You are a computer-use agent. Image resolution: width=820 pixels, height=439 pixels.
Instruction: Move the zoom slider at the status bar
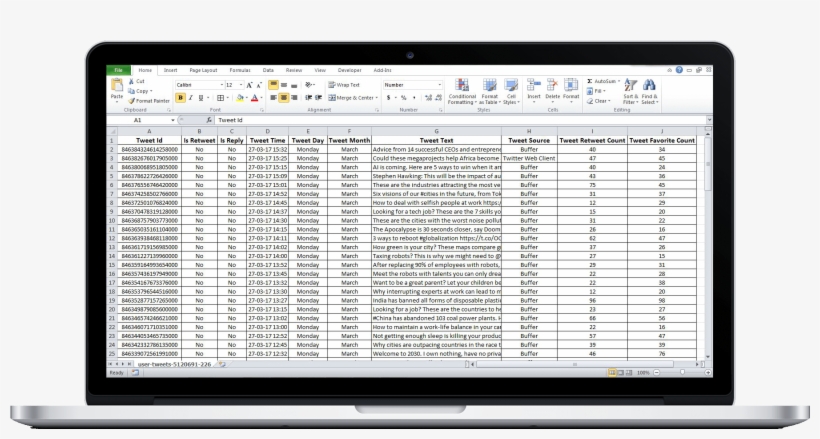[x=682, y=373]
